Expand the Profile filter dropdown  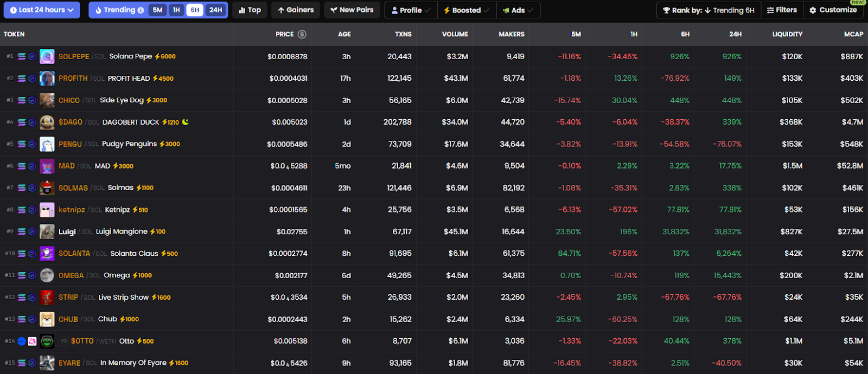pos(411,10)
